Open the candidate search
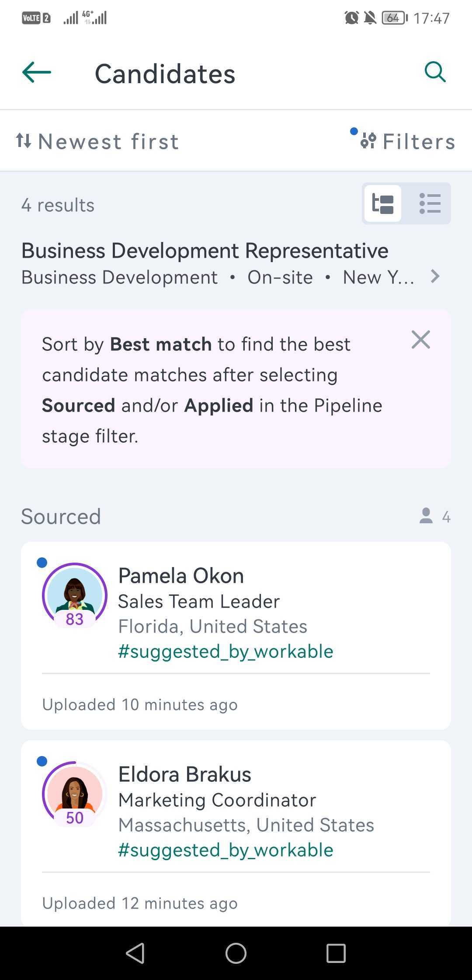This screenshot has width=472, height=980. coord(434,72)
